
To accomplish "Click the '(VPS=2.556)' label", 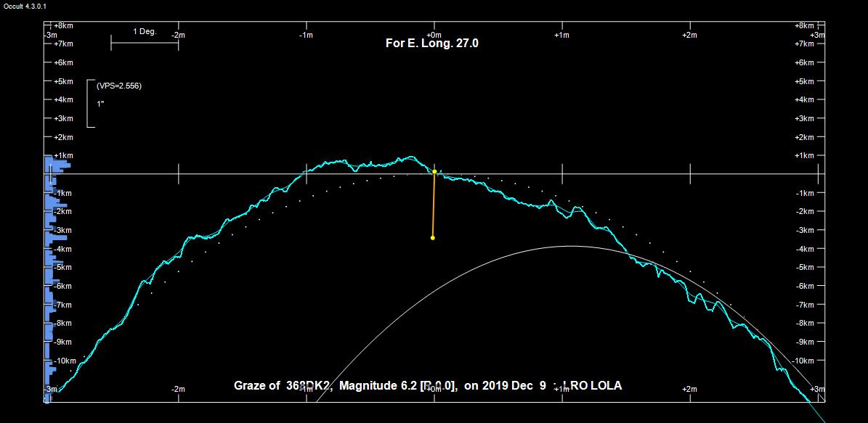I will (119, 86).
